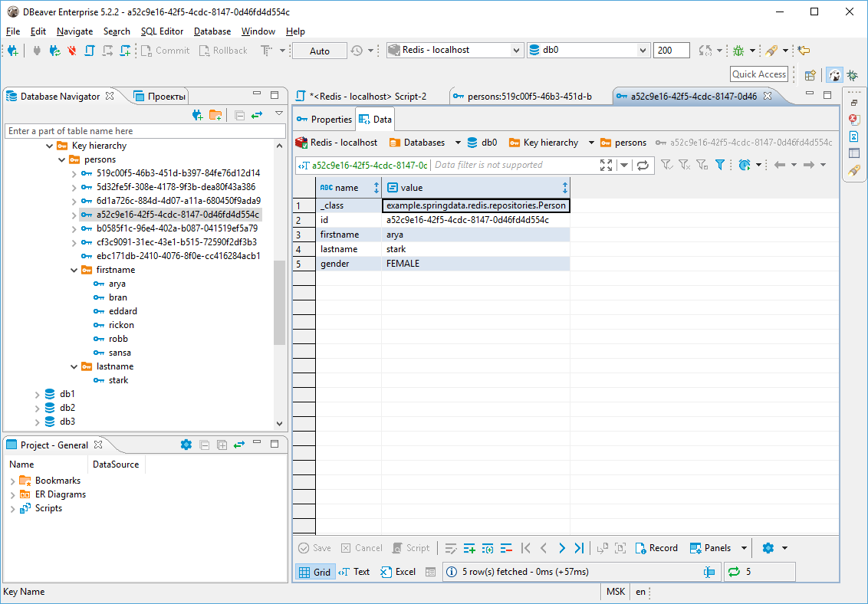Click the Link with editor arrows icon

257,115
